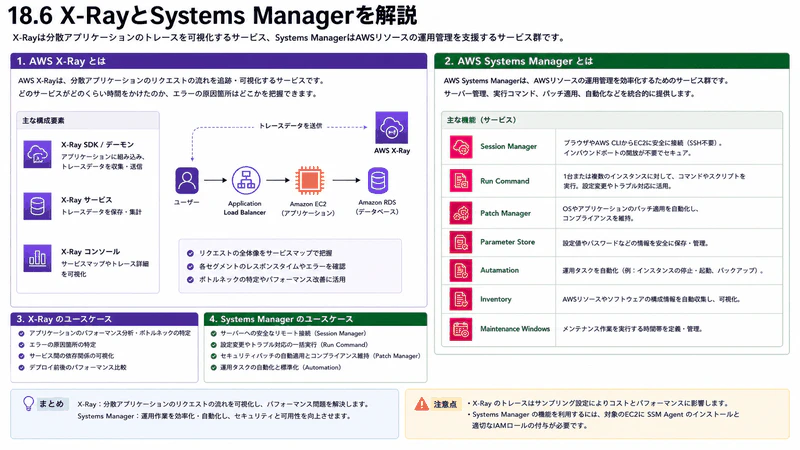
Task: Click the Patch Manager label in the table
Action: (506, 213)
